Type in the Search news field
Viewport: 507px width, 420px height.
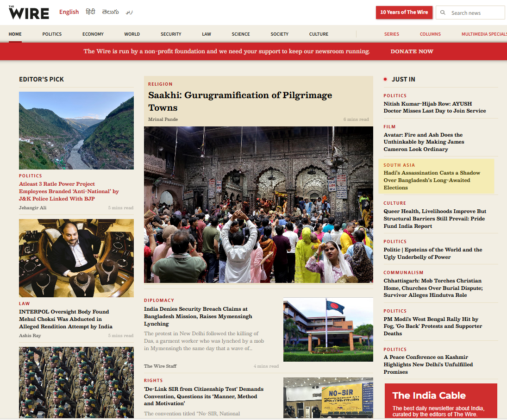point(476,13)
